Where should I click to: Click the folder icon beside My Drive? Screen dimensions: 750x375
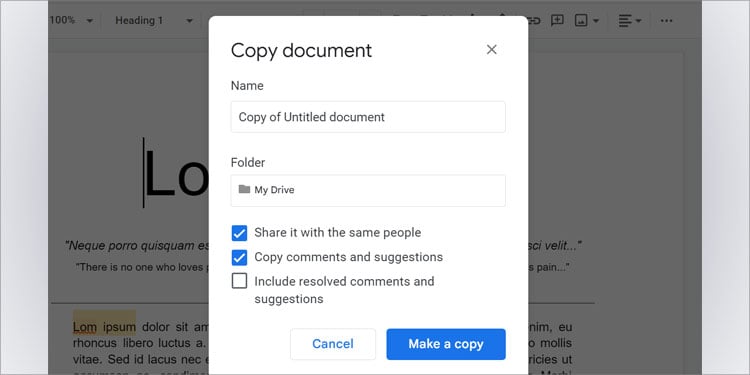pos(244,189)
